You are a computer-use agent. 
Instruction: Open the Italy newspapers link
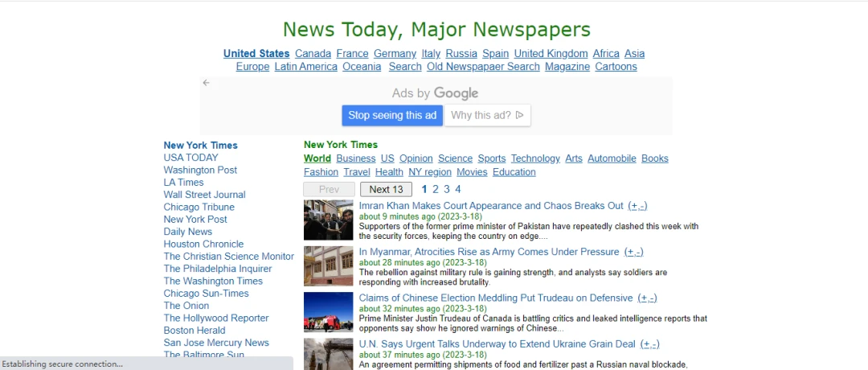click(x=431, y=54)
